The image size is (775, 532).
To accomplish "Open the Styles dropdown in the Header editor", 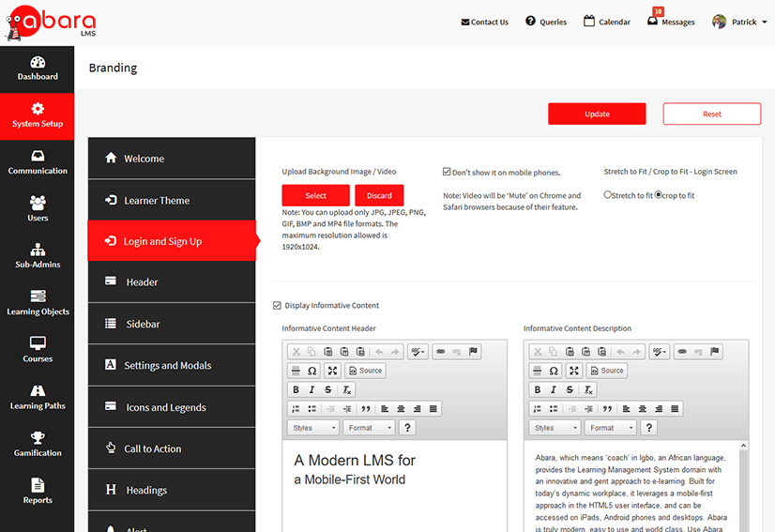I will tap(313, 428).
